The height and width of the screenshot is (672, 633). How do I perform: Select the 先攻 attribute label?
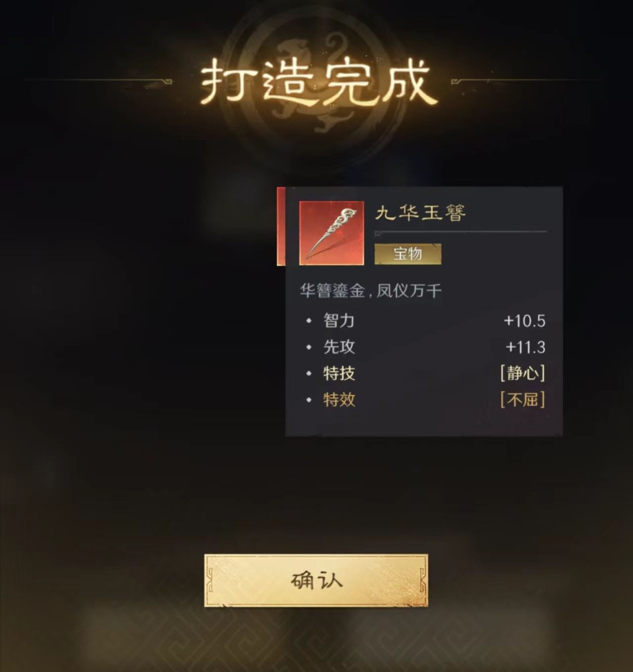339,347
